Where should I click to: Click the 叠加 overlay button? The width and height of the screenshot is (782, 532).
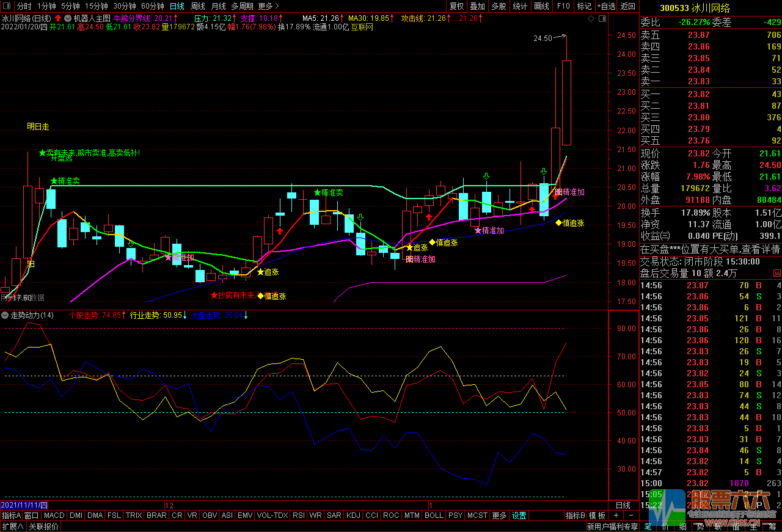[477, 6]
